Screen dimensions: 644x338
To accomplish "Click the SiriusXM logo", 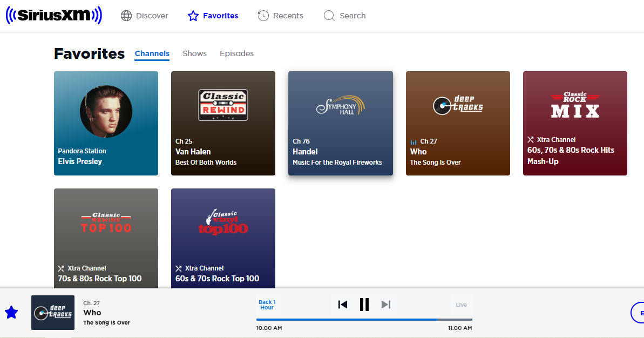I will (x=53, y=16).
